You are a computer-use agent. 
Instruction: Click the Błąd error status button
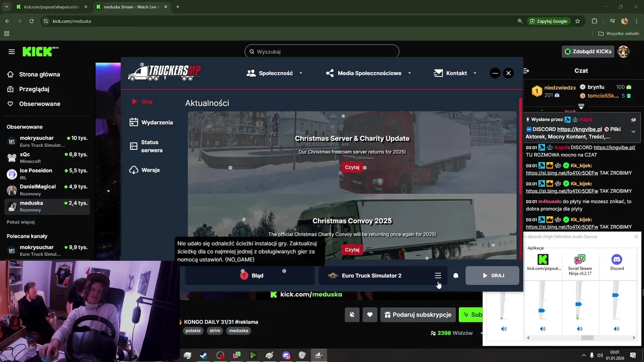pyautogui.click(x=250, y=276)
